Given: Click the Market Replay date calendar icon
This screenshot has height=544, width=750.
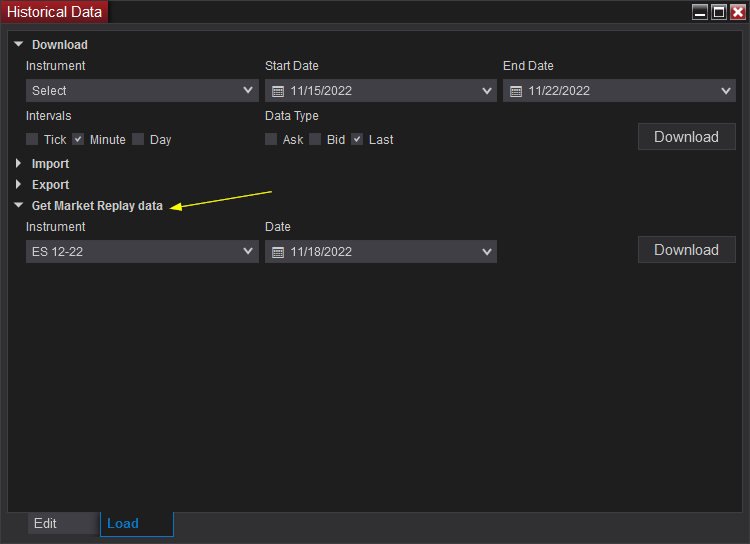Looking at the screenshot, I should click(x=278, y=252).
